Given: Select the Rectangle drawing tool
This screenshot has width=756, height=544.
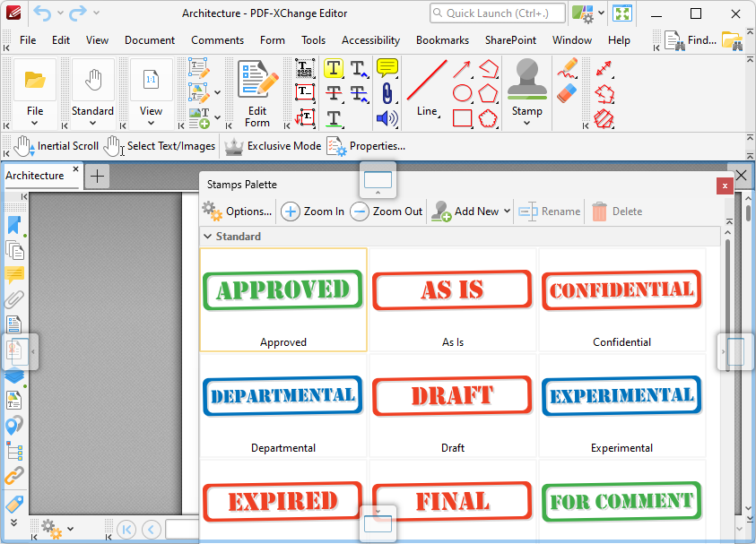Looking at the screenshot, I should pyautogui.click(x=463, y=117).
